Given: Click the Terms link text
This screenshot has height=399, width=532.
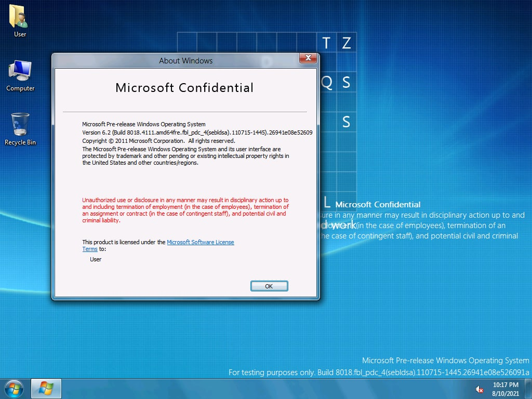Looking at the screenshot, I should coord(89,249).
